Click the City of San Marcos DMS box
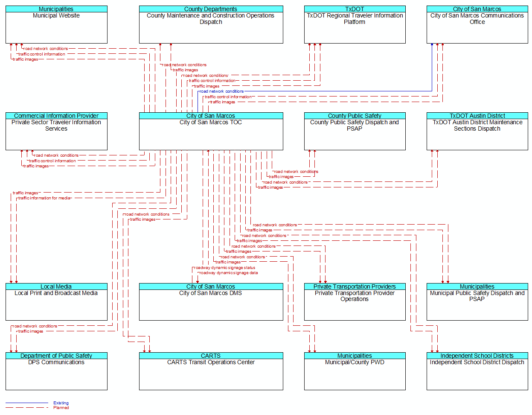Image resolution: width=532 pixels, height=415 pixels. [211, 302]
